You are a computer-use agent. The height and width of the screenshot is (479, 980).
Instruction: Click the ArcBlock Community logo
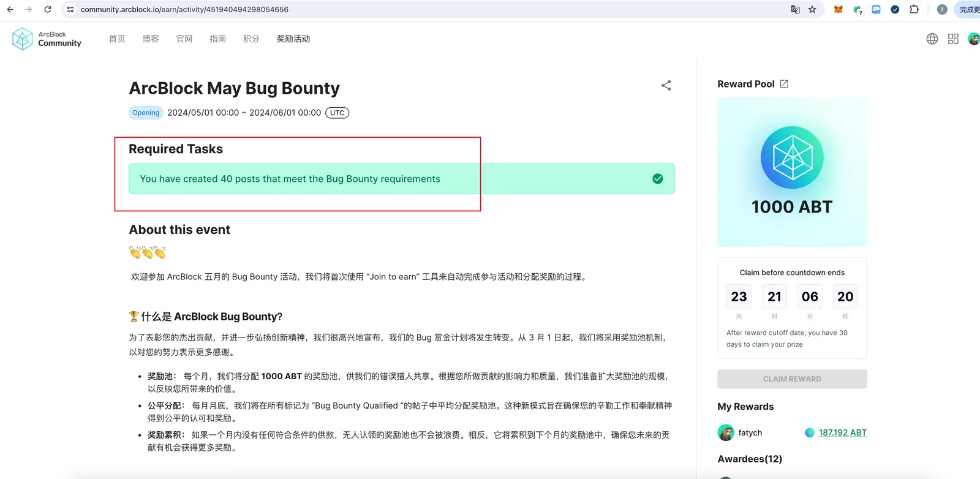pos(47,39)
